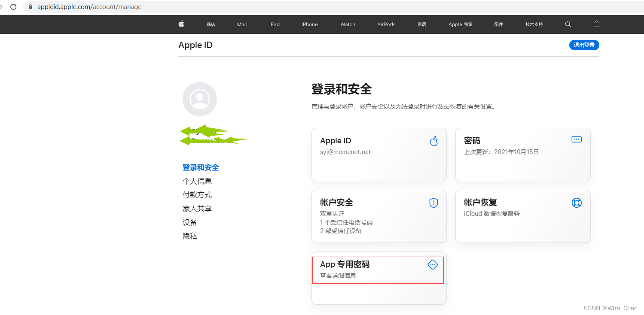Click the diamond icon on App 专用密码 card
This screenshot has height=315, width=644.
tap(433, 265)
